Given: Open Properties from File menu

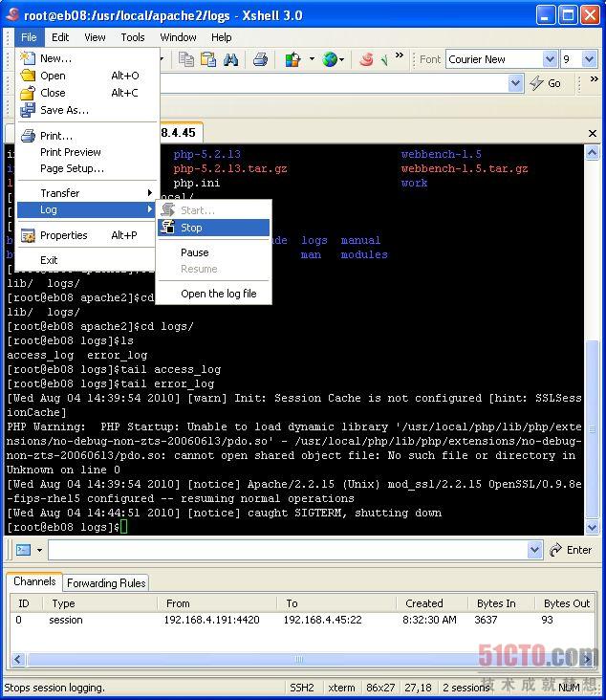Looking at the screenshot, I should 88,235.
